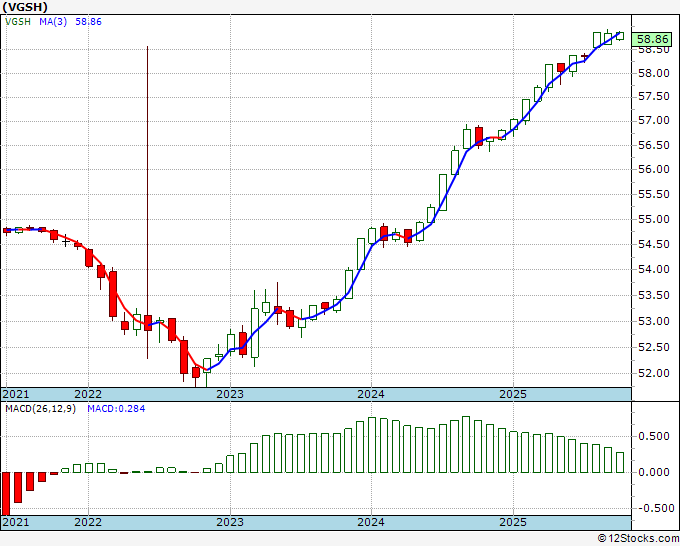Select 2022 on the price chart timeline
This screenshot has height=546, width=680.
pos(88,394)
